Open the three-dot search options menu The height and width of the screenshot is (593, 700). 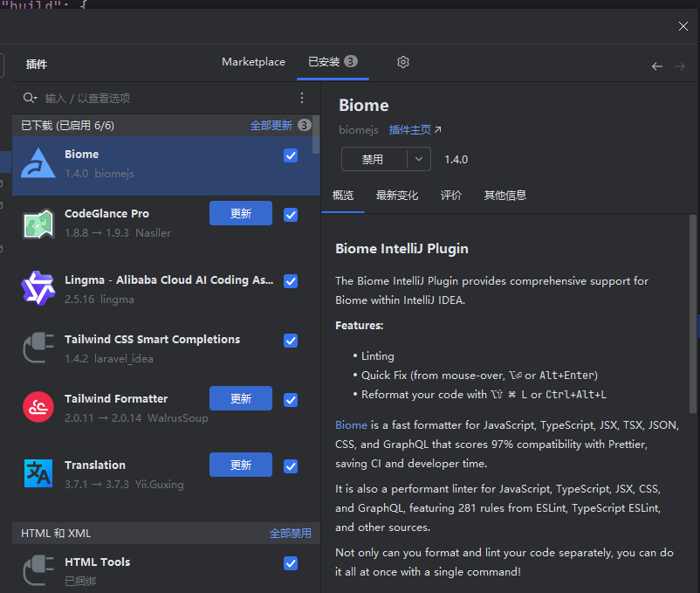tap(302, 98)
